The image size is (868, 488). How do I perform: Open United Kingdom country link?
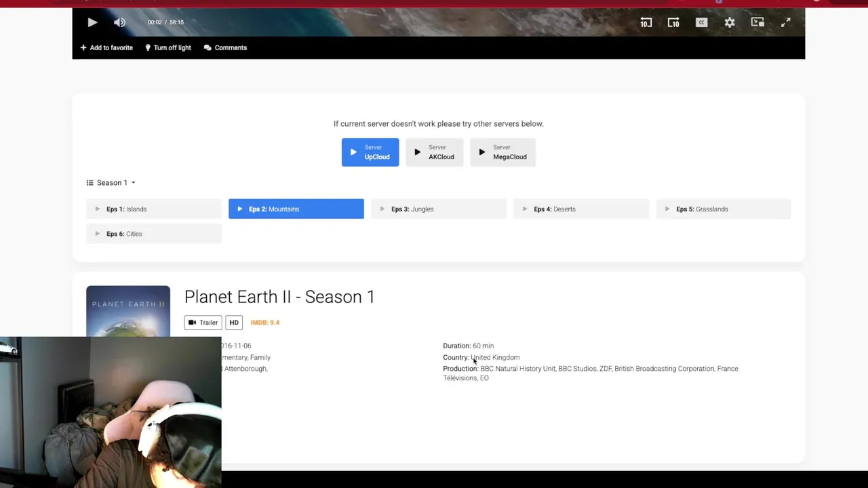click(495, 357)
